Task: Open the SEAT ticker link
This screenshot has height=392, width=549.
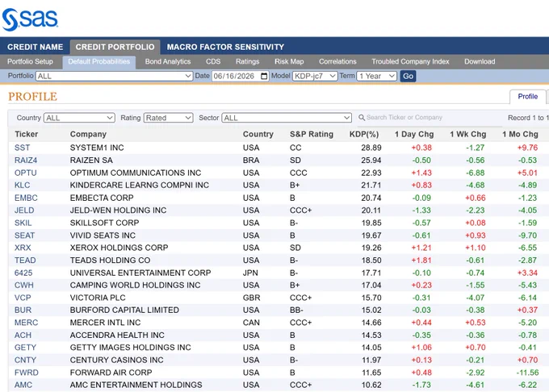Action: click(24, 236)
